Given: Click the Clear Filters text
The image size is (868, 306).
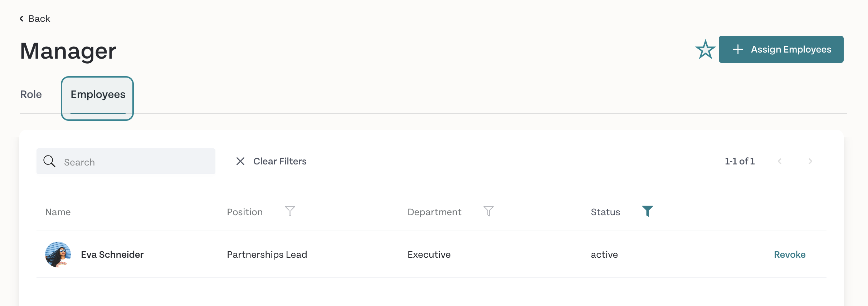Looking at the screenshot, I should (280, 161).
